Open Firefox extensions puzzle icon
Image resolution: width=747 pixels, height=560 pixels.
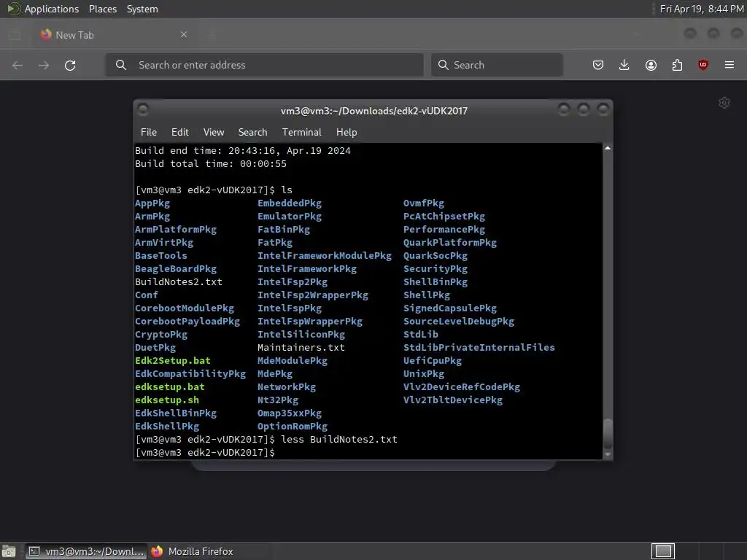tap(677, 65)
